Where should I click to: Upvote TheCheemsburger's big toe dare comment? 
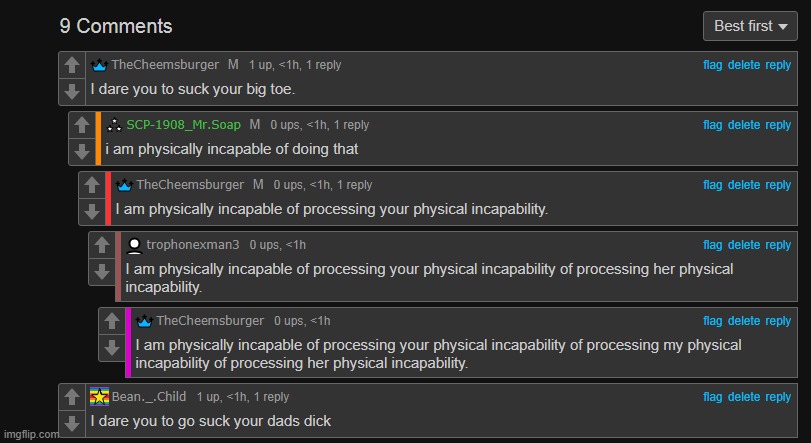tap(71, 66)
